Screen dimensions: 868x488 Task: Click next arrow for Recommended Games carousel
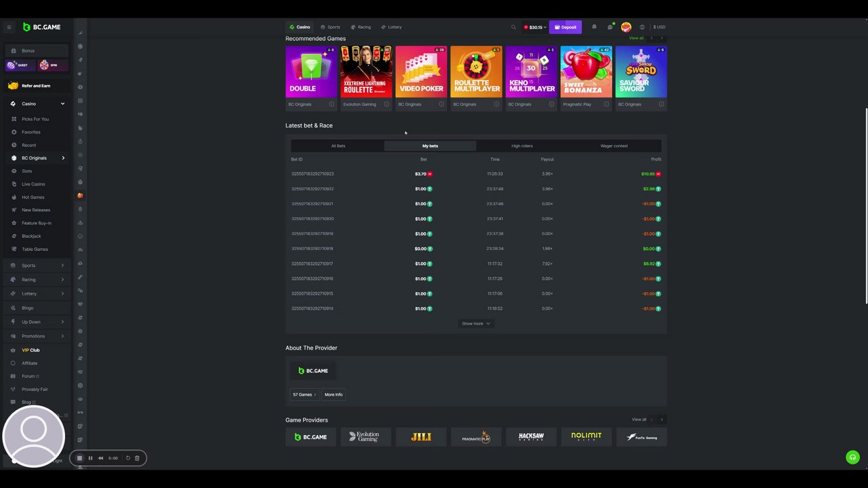[662, 38]
